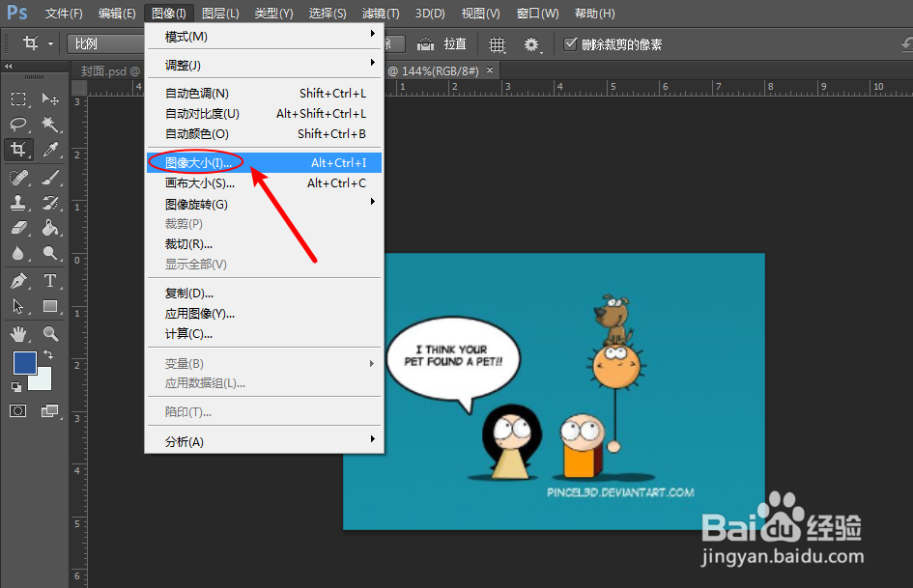Open the 视图(V) menu
The width and height of the screenshot is (913, 588).
click(480, 13)
